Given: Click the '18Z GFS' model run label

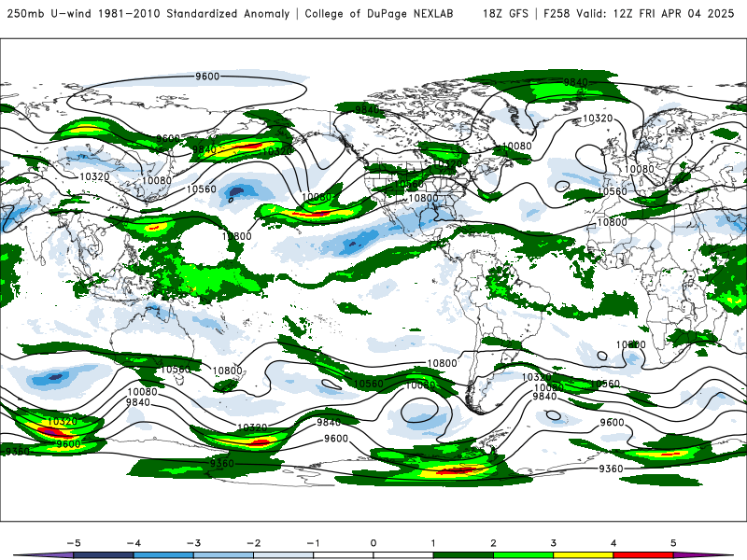Looking at the screenshot, I should (x=505, y=13).
